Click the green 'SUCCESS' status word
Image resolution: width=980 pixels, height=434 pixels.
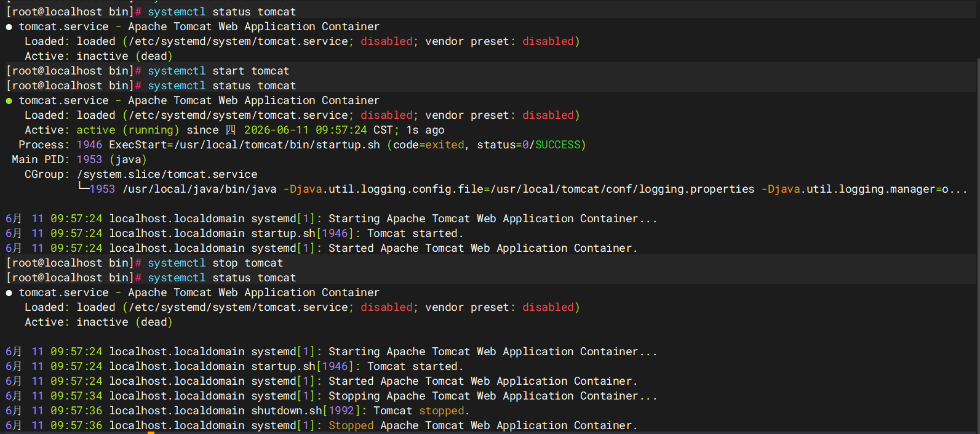tap(558, 145)
